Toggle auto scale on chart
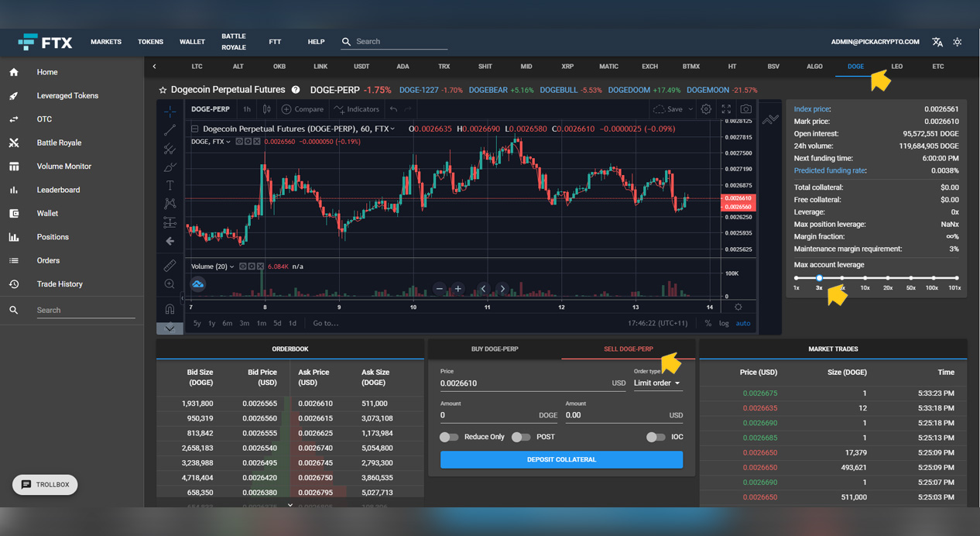 (x=743, y=323)
